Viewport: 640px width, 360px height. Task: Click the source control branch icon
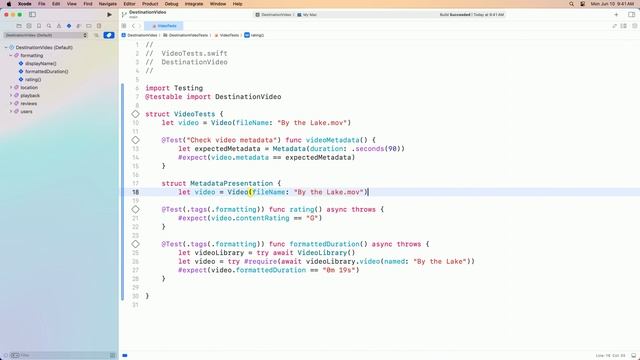[124, 14]
